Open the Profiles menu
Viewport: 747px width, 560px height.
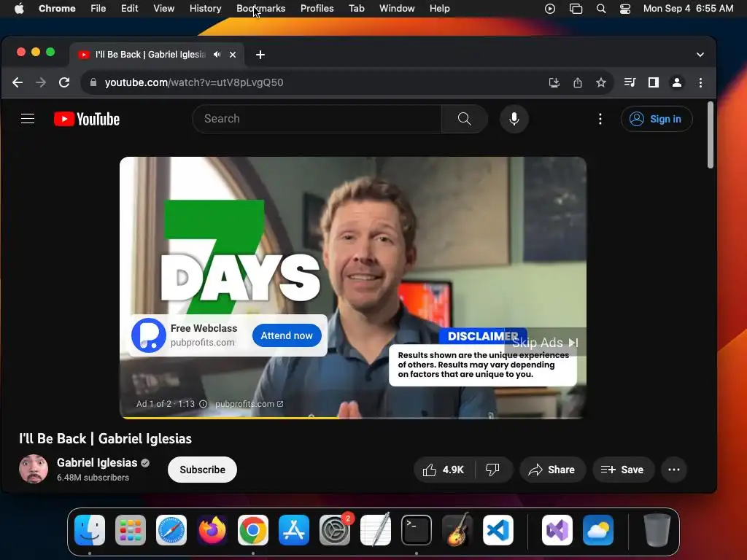pos(317,9)
